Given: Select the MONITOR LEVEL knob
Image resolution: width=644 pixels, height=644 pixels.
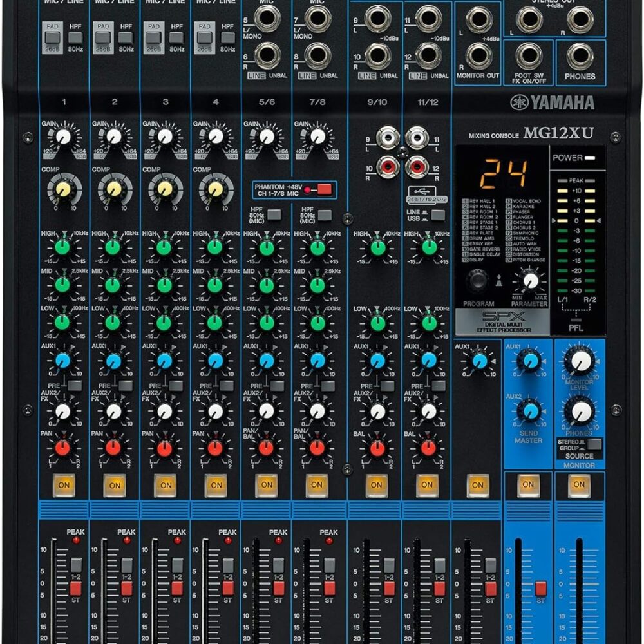Looking at the screenshot, I should pyautogui.click(x=580, y=362).
